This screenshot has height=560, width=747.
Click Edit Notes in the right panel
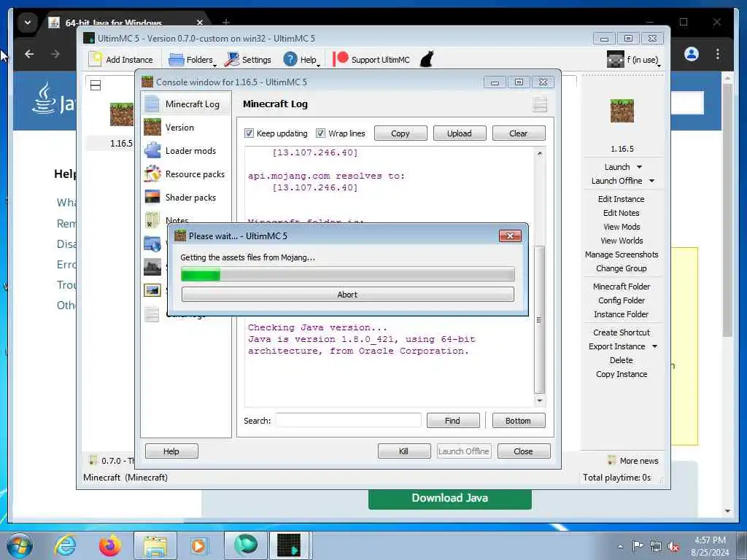coord(622,213)
